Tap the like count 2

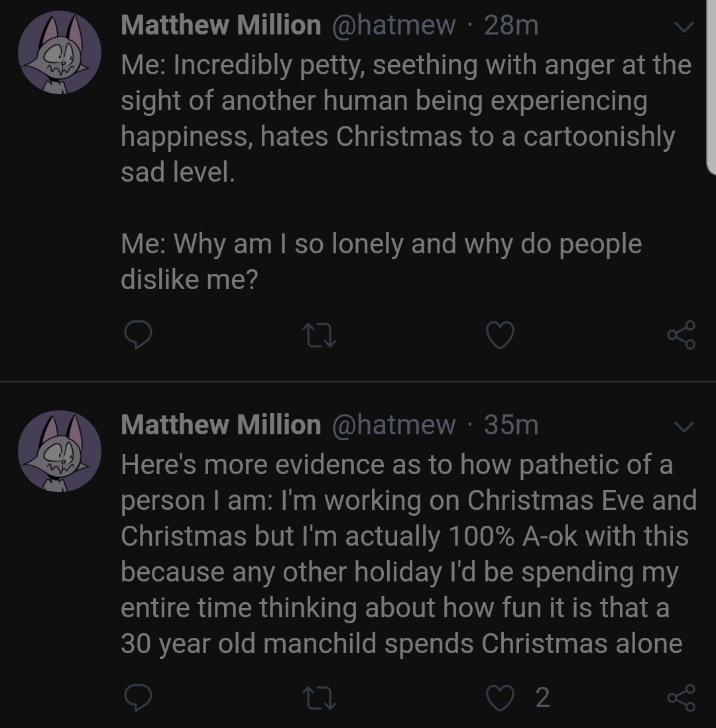(x=542, y=698)
